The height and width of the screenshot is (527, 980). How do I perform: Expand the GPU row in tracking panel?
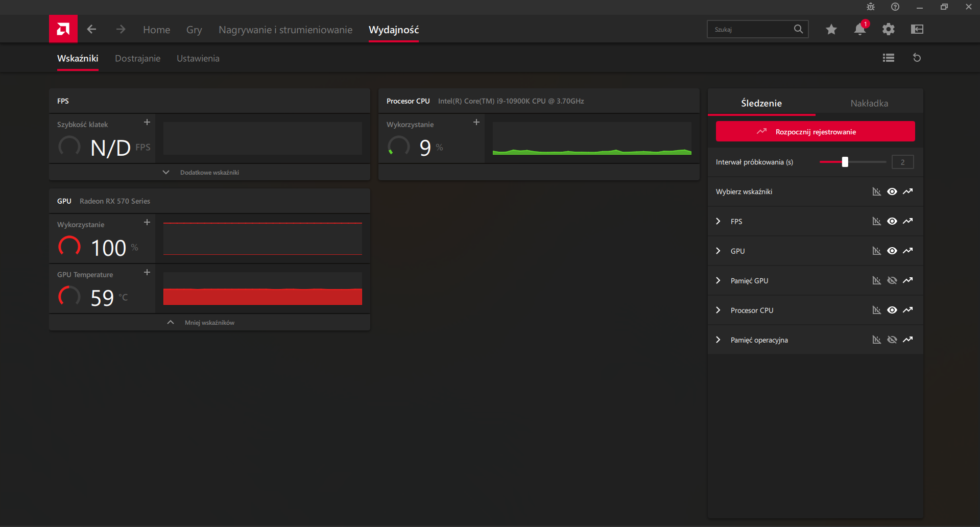point(718,251)
